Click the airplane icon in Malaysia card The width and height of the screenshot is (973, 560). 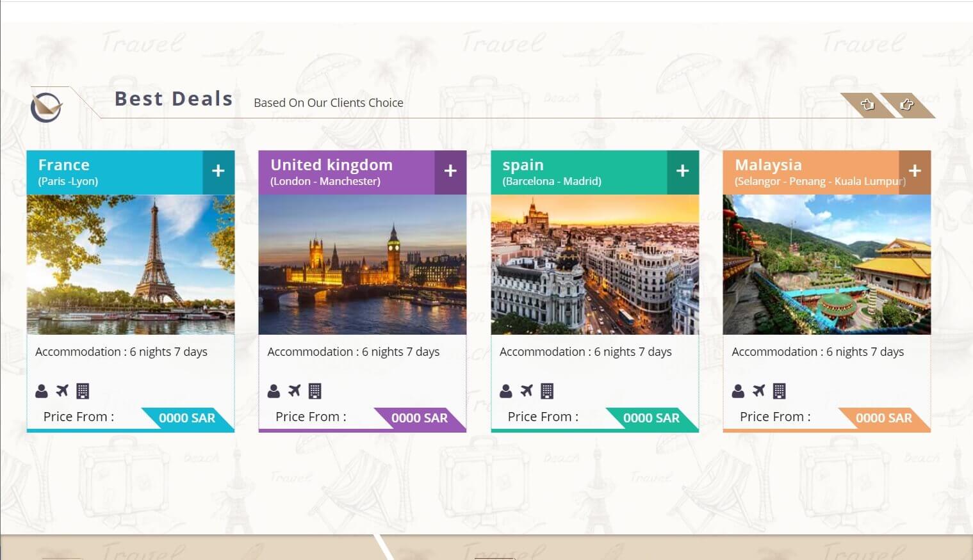pyautogui.click(x=758, y=390)
